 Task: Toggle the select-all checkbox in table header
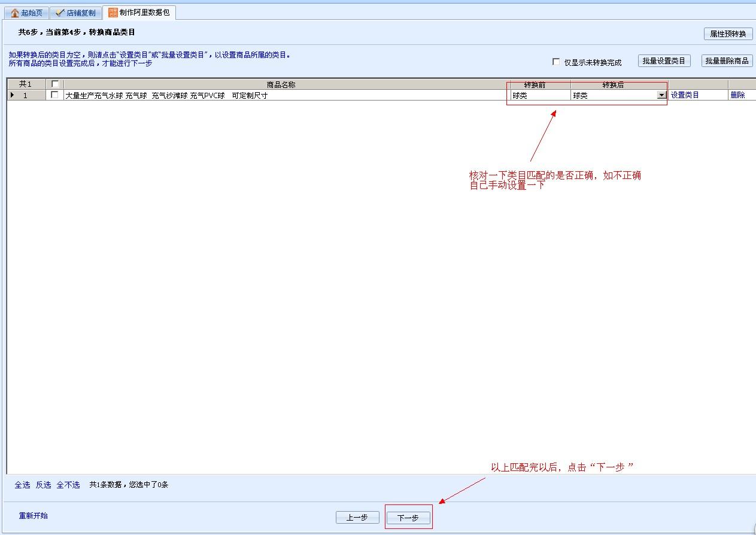[55, 84]
